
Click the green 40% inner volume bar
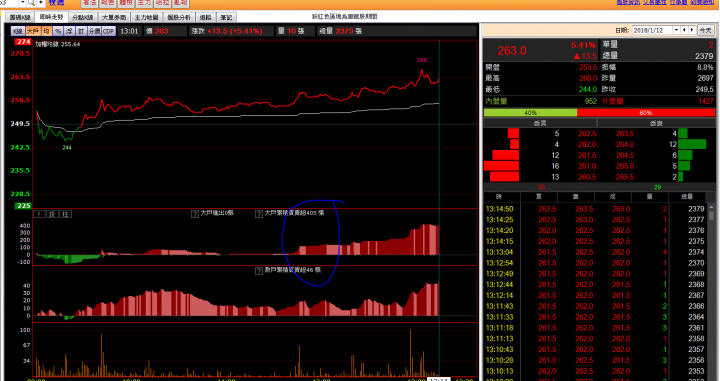coord(530,112)
